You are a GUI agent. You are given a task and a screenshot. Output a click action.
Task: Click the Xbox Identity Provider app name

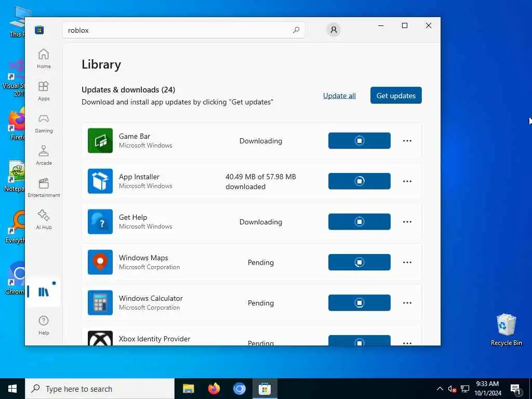click(x=154, y=339)
